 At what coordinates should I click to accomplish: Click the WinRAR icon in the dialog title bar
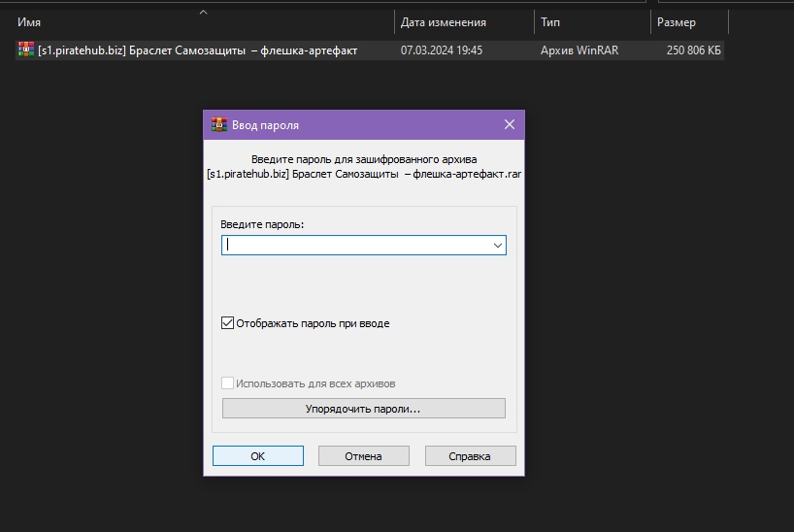[219, 124]
